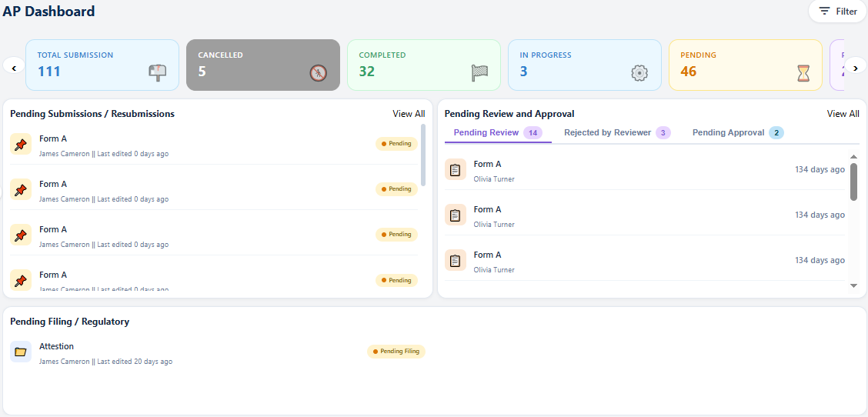Open the Filter button
Viewport: 868px width, 417px height.
pos(838,11)
